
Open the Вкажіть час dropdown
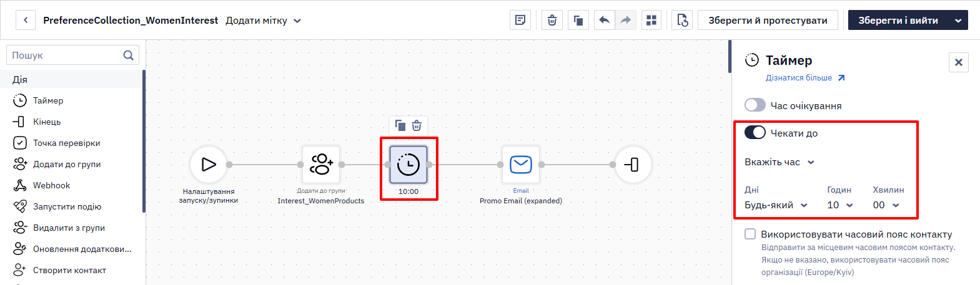tap(780, 162)
